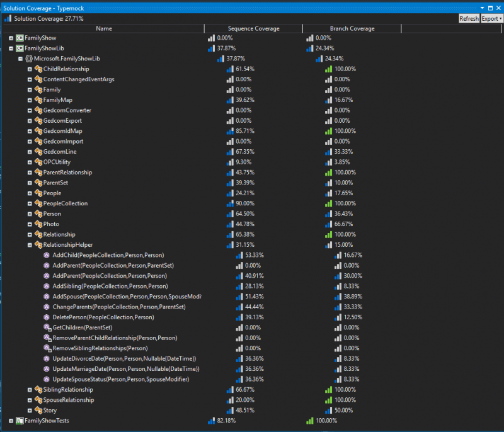Image resolution: width=504 pixels, height=432 pixels.
Task: Click the Photo class icon
Action: (x=38, y=224)
